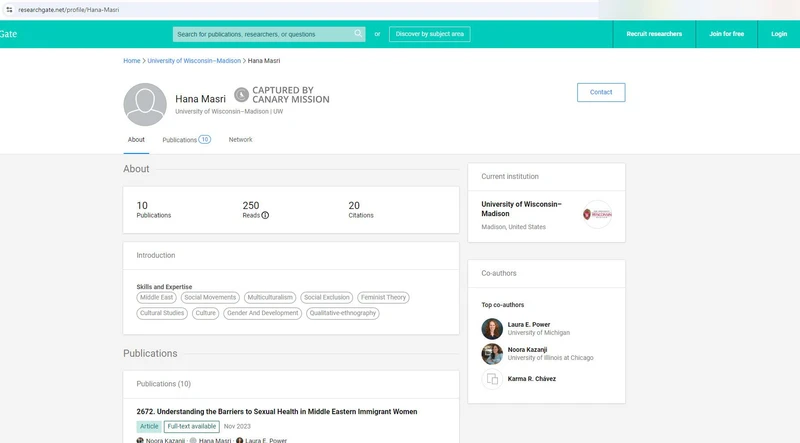Click Madison, United States location text
800x443 pixels.
pos(513,227)
